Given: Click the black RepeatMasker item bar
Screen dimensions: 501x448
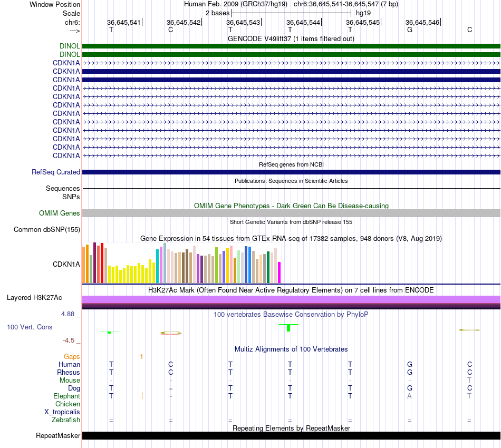Looking at the screenshot, I should (x=291, y=435).
